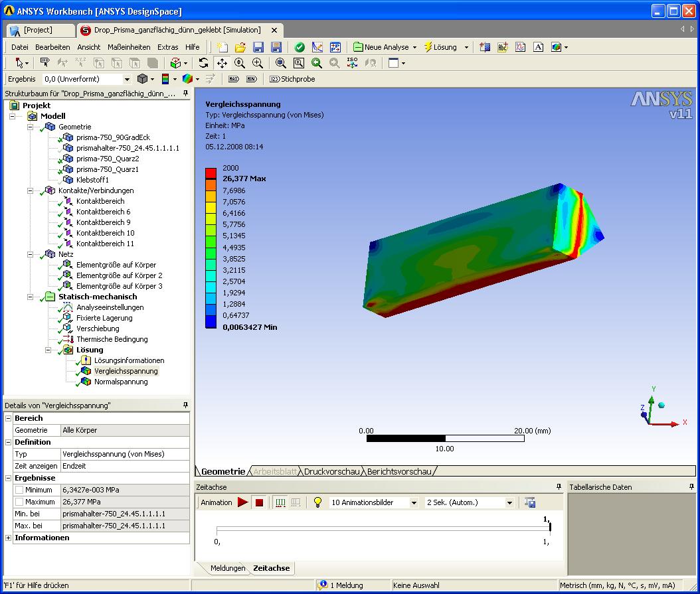Open the Maßeinheiten menu
The height and width of the screenshot is (594, 700).
[x=129, y=47]
